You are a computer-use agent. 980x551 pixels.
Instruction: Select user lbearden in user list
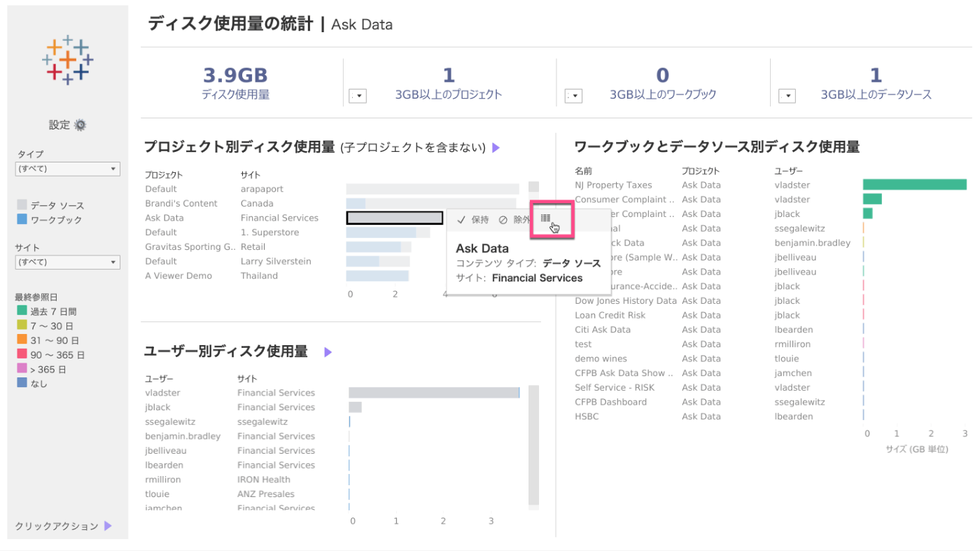coord(164,465)
